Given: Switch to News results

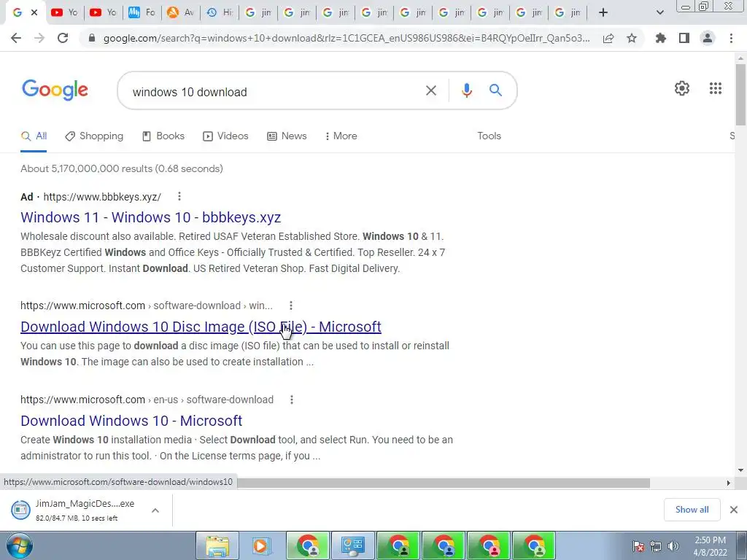Looking at the screenshot, I should point(287,136).
